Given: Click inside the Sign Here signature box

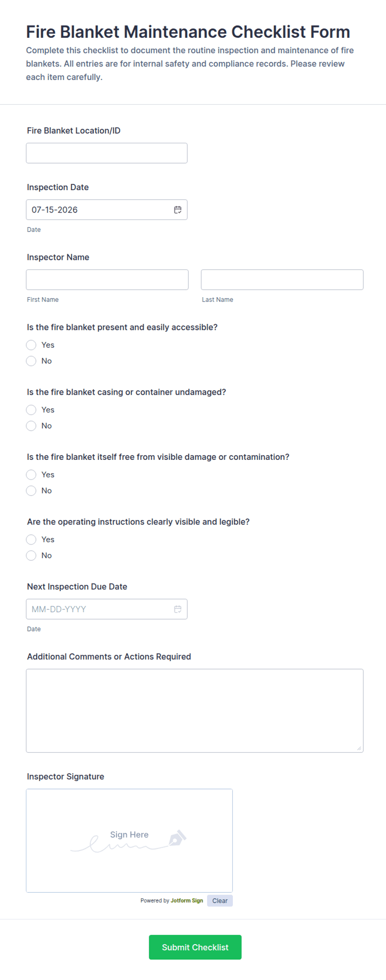Looking at the screenshot, I should pos(129,841).
